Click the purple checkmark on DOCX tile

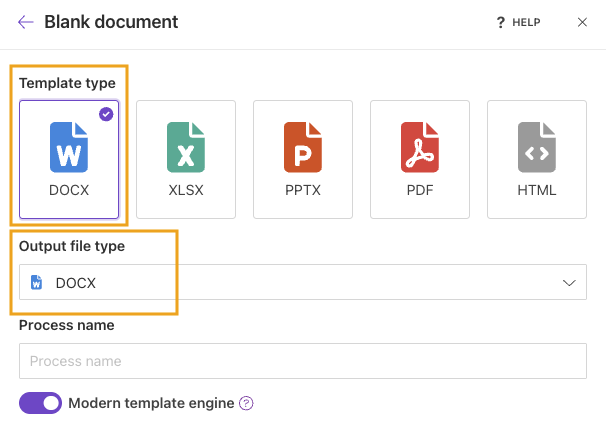pos(106,114)
